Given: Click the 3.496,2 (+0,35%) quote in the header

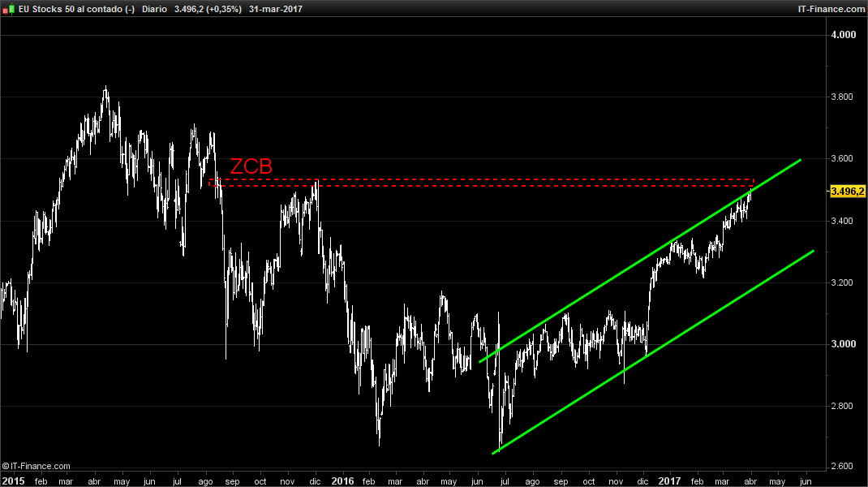Looking at the screenshot, I should [208, 10].
